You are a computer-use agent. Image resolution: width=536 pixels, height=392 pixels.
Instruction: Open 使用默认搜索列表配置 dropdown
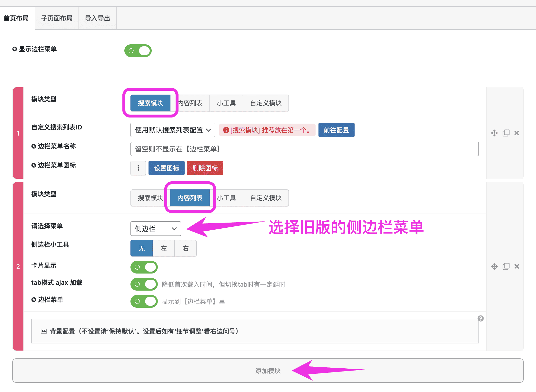coord(173,130)
